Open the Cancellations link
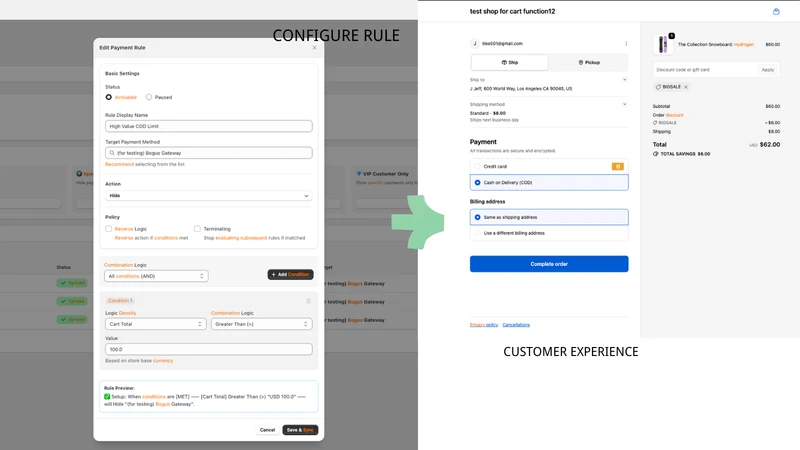The image size is (800, 450). click(516, 324)
